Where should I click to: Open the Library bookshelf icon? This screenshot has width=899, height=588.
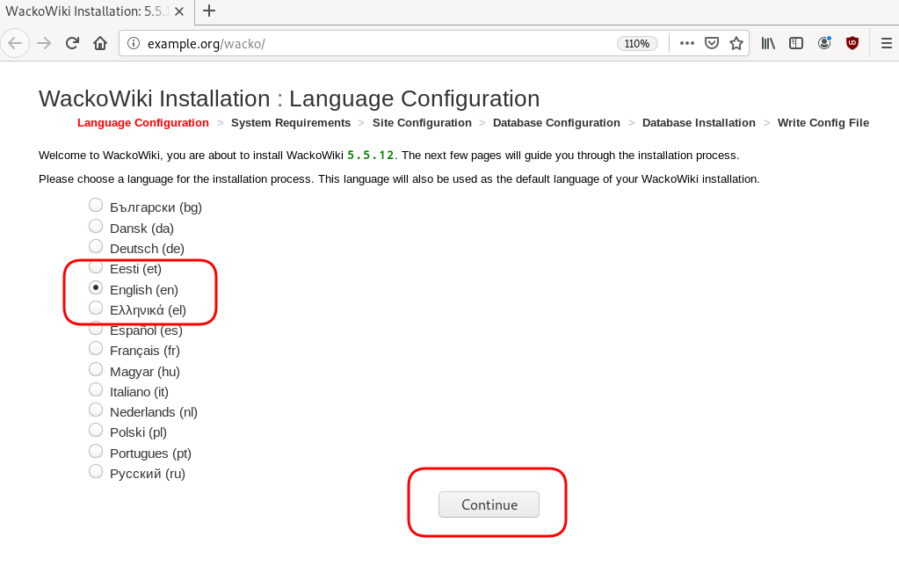coord(768,43)
